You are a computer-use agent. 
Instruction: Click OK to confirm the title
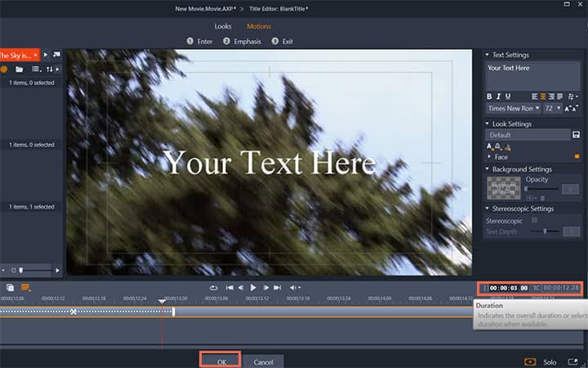point(220,361)
